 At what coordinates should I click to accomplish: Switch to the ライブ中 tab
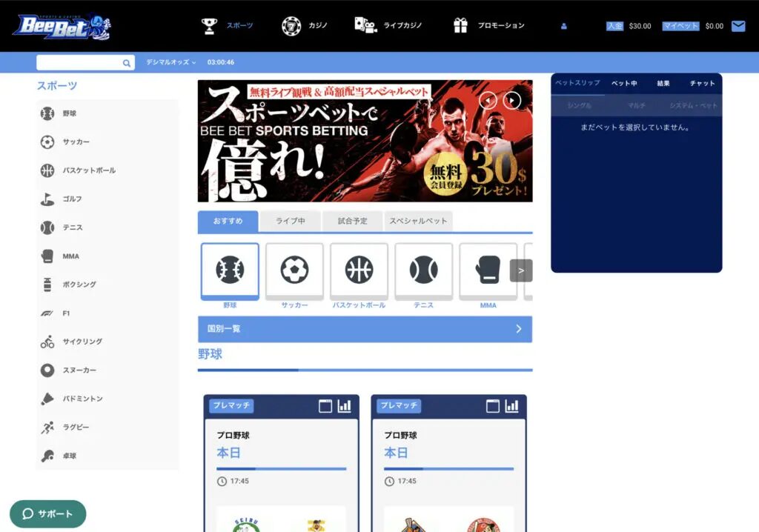click(x=291, y=222)
